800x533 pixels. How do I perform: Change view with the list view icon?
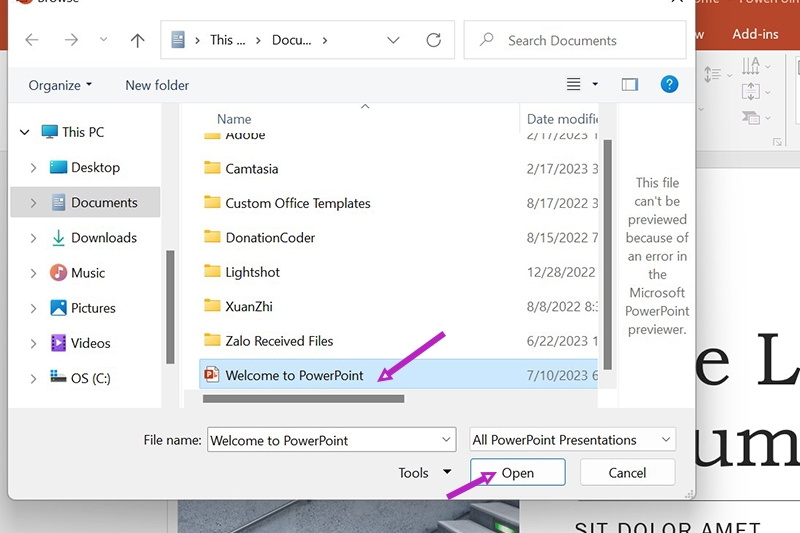[x=573, y=84]
